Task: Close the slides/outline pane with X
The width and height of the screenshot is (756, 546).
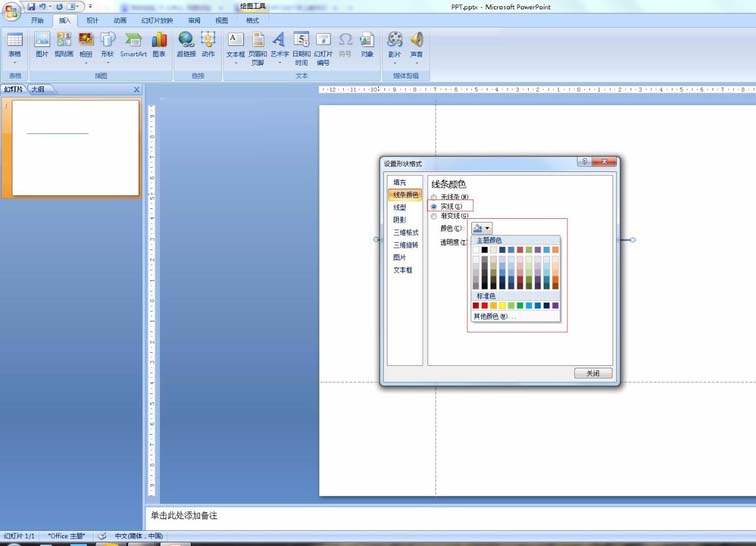Action: coord(136,90)
